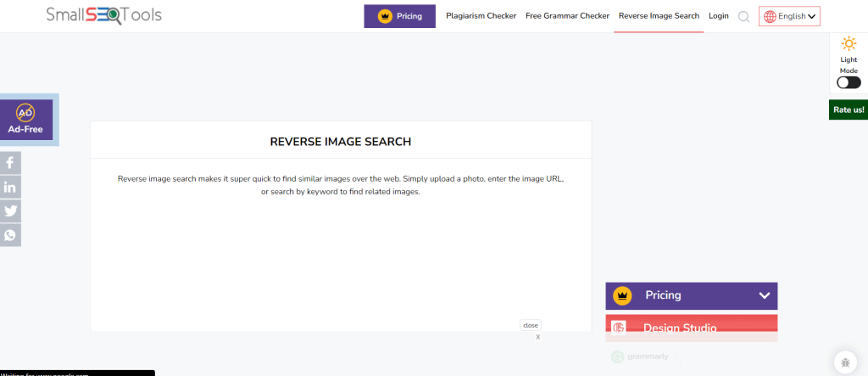868x376 pixels.
Task: Click the close button on the ad
Action: point(531,326)
